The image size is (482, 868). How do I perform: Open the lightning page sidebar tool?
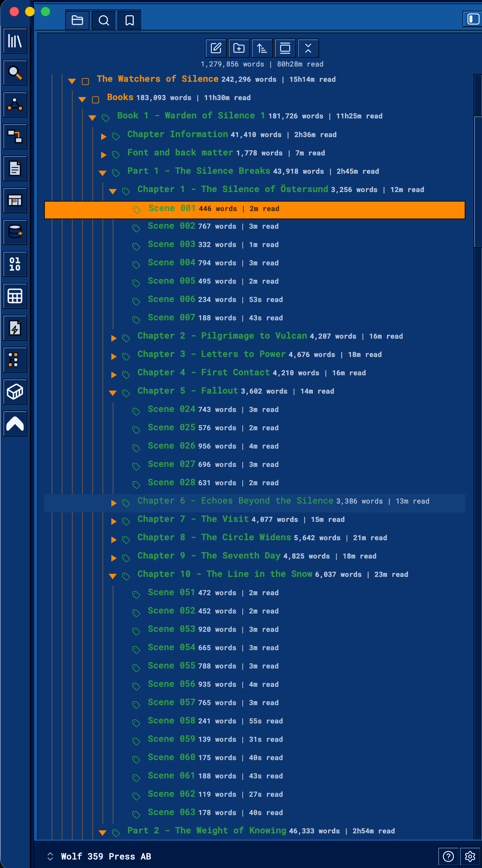coord(15,328)
